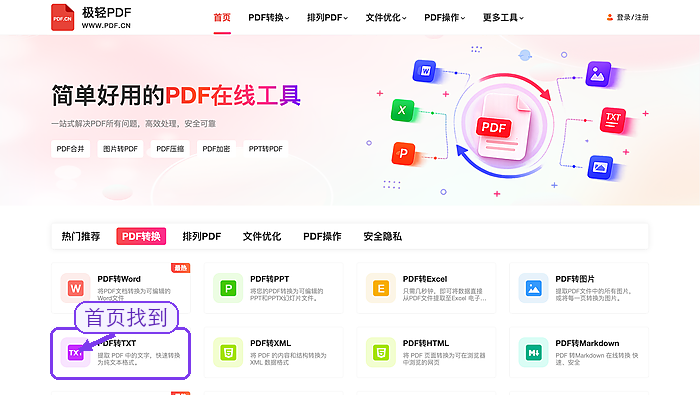
Task: Expand the PDF操作 navigation dropdown
Action: (445, 17)
